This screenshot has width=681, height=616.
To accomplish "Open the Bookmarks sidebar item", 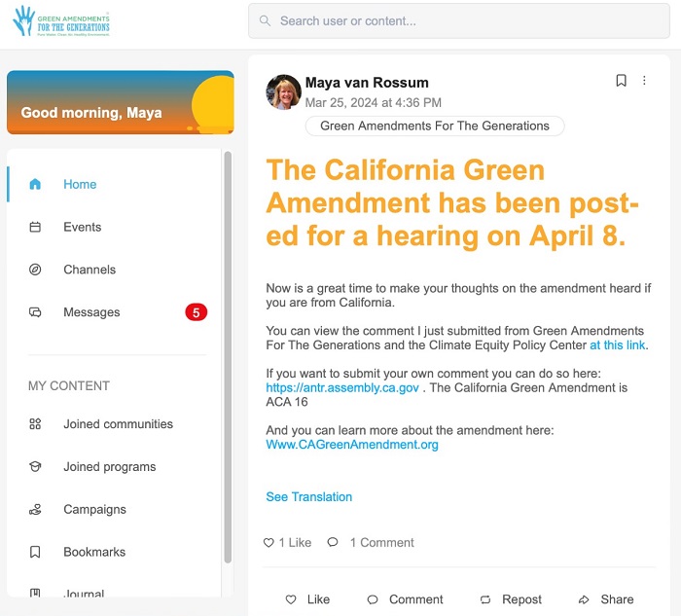I will pyautogui.click(x=94, y=552).
